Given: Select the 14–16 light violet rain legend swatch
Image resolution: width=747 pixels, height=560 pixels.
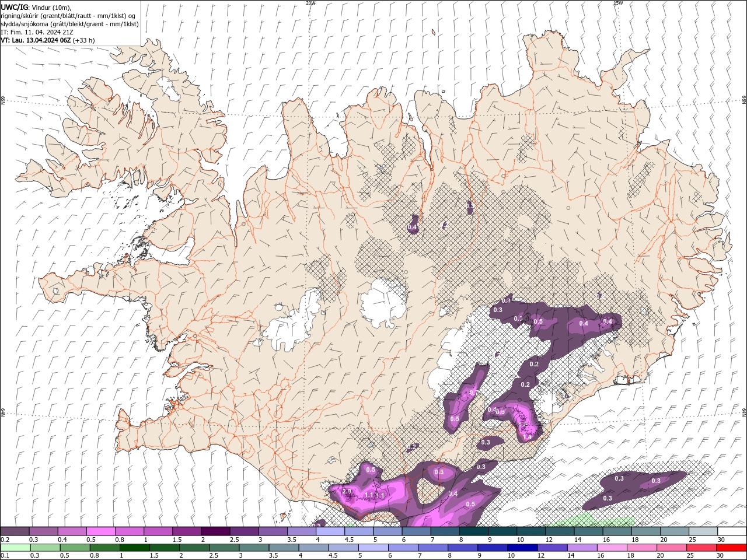Looking at the screenshot, I should coord(581,548).
